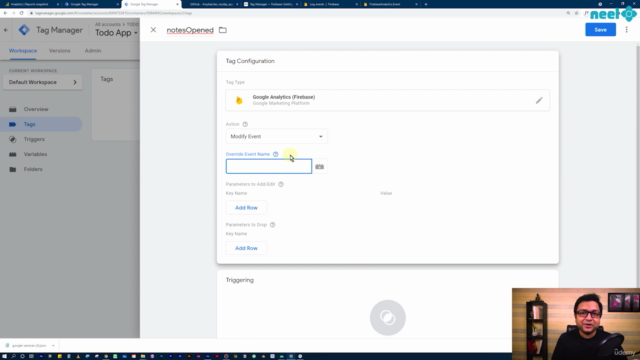Insert variable via brick icon

click(320, 167)
